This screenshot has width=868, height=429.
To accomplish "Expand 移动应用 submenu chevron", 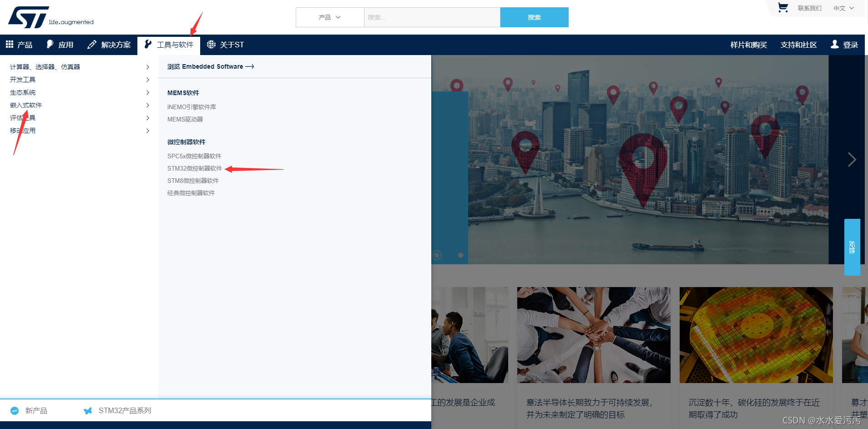I will pos(147,131).
